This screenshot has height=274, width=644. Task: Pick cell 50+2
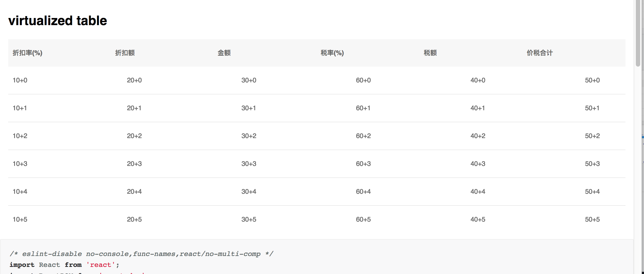tap(592, 136)
